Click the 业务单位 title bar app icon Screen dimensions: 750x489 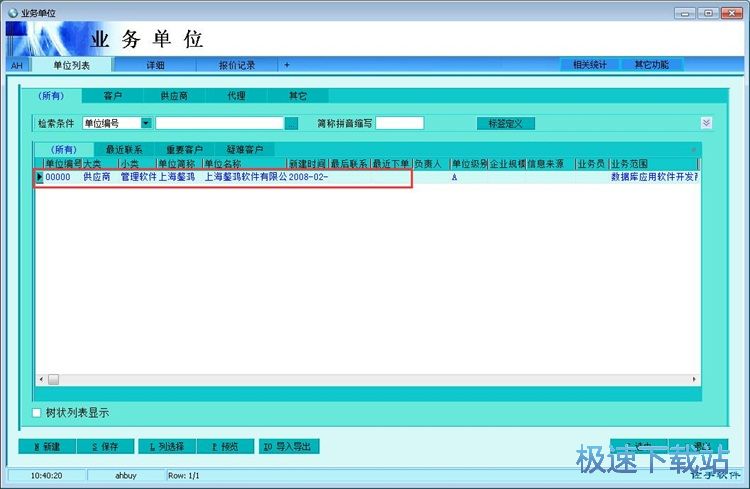coord(13,13)
